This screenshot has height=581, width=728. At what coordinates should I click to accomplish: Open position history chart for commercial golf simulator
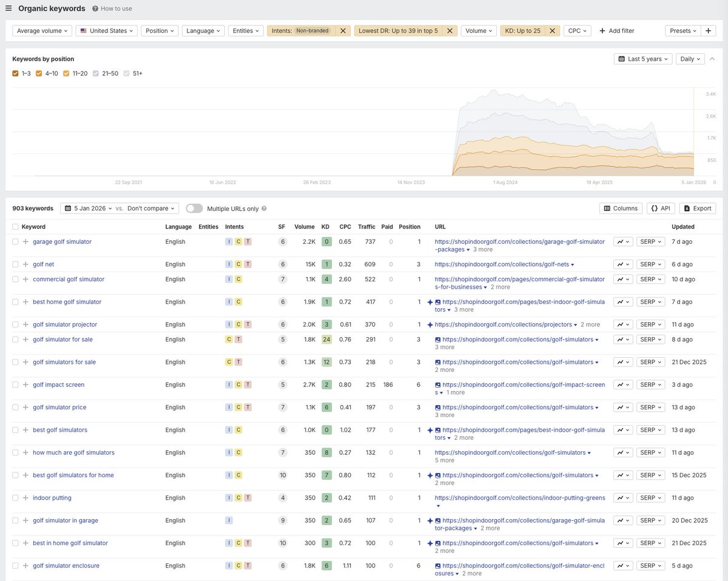(x=623, y=280)
